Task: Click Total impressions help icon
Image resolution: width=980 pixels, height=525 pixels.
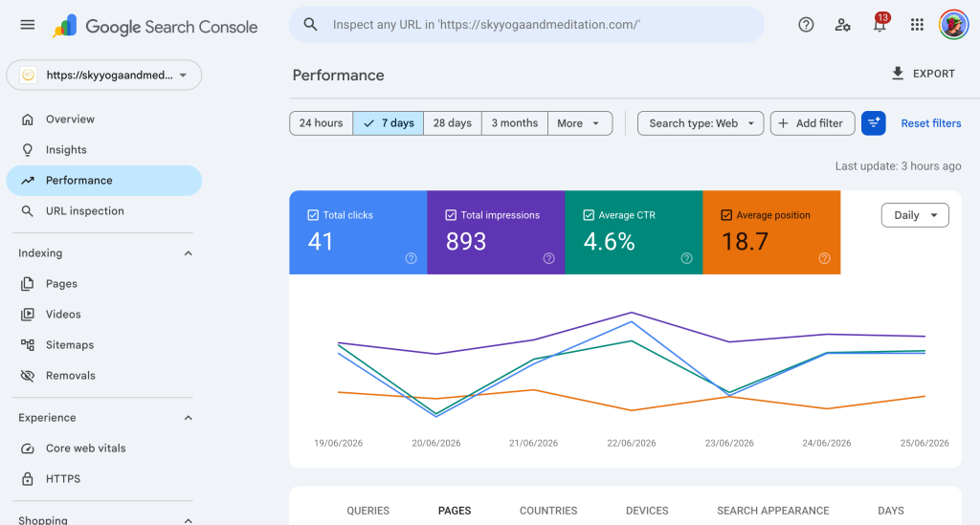Action: coord(548,258)
